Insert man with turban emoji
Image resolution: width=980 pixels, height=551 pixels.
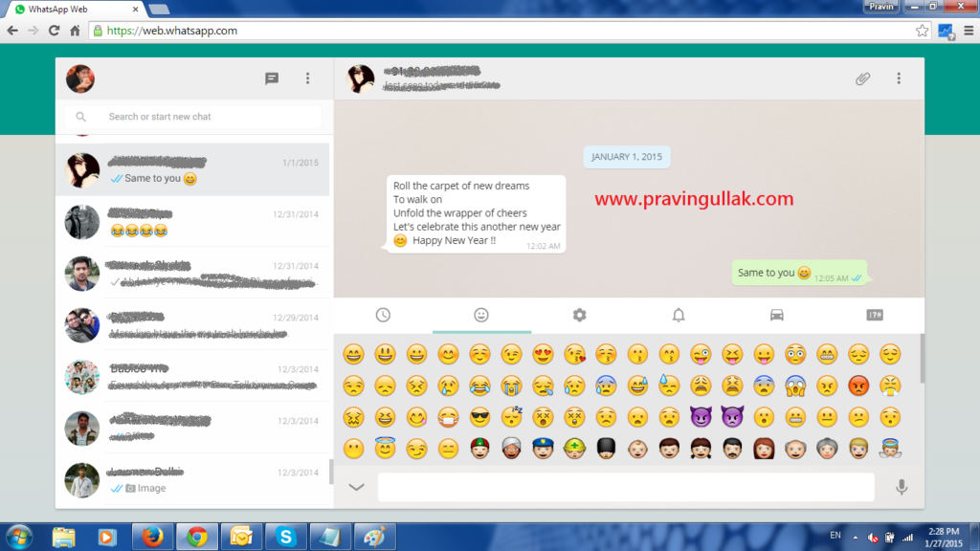511,448
